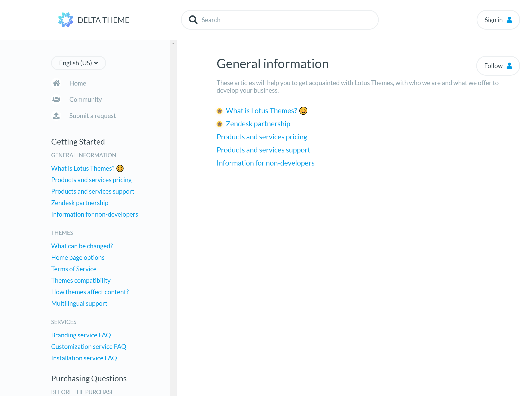The height and width of the screenshot is (396, 532).
Task: Click the THEMES section heading
Action: pyautogui.click(x=62, y=233)
